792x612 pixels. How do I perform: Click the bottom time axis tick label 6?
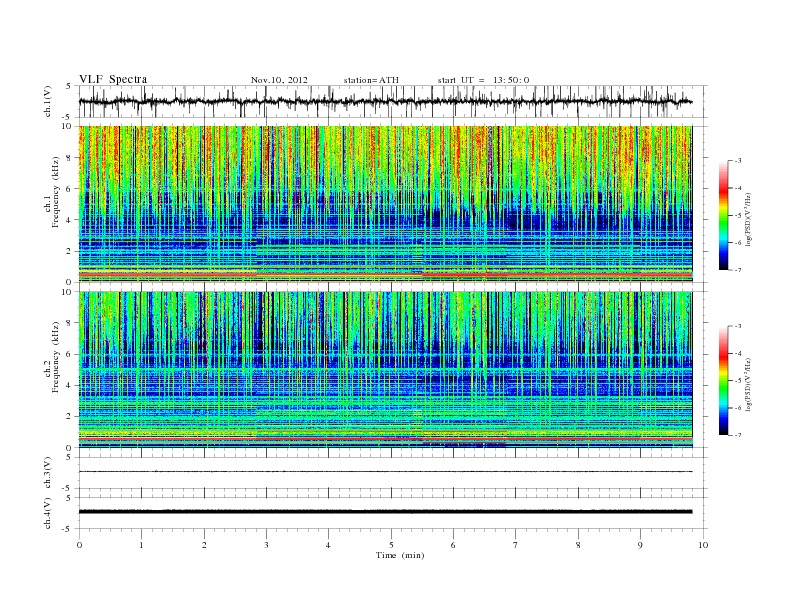click(453, 545)
